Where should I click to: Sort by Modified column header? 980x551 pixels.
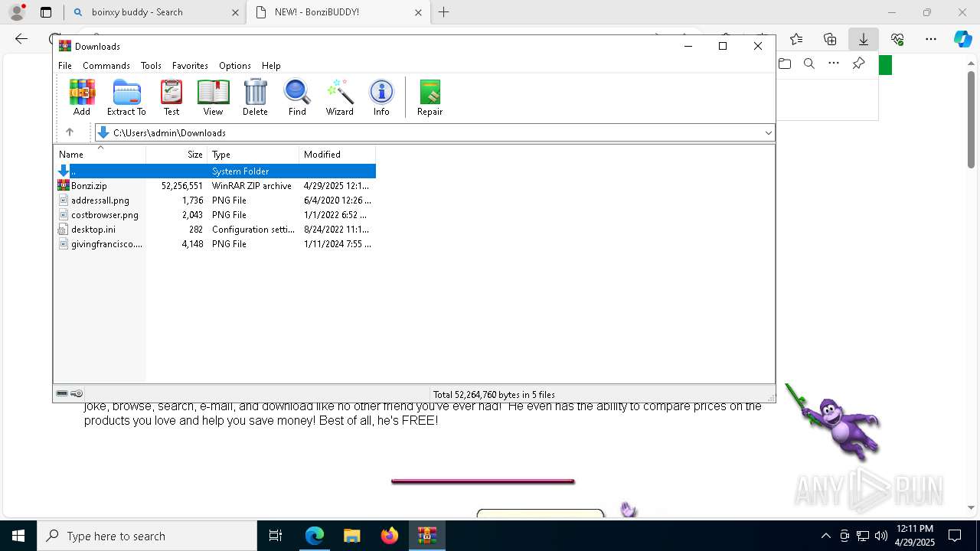click(x=338, y=154)
